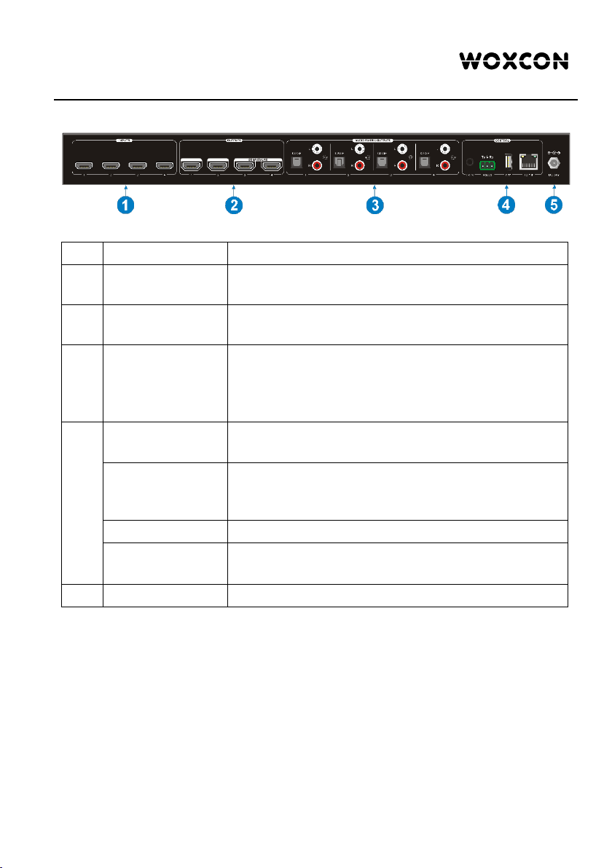Click blue callout number 3
The image size is (612, 868).
375,205
